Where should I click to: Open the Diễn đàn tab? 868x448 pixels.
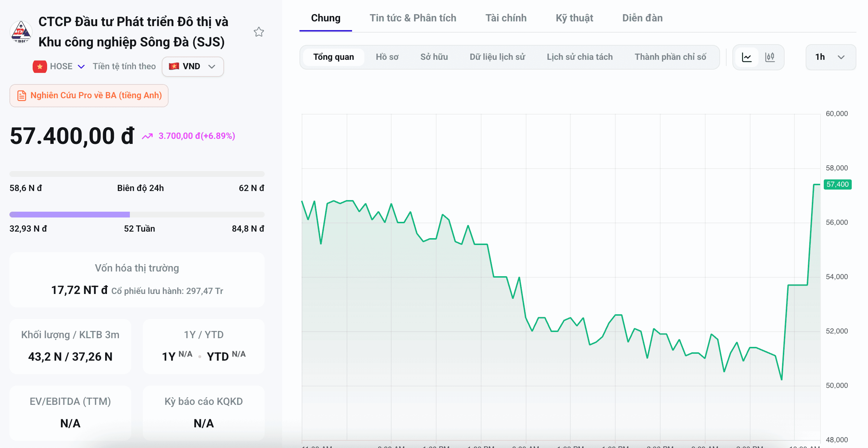point(642,18)
